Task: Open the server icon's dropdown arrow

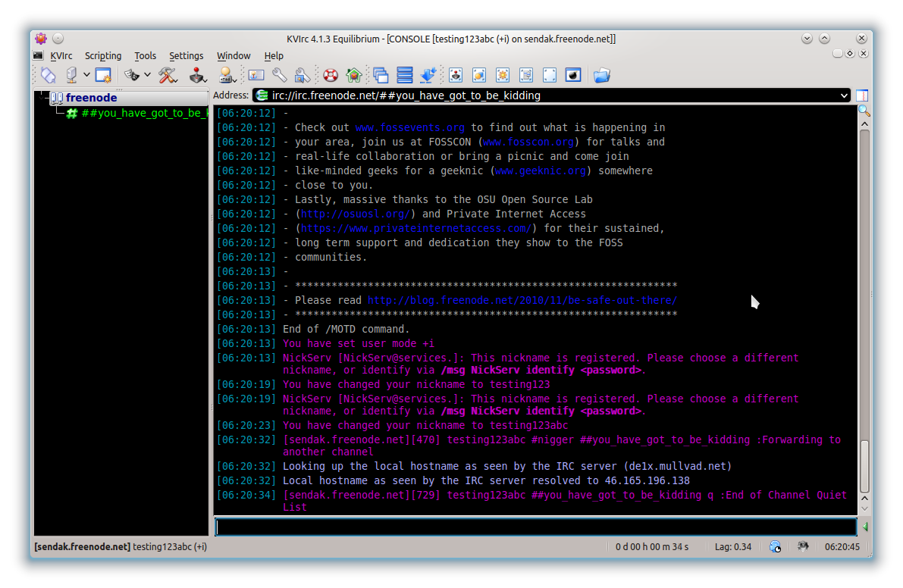Action: click(86, 75)
